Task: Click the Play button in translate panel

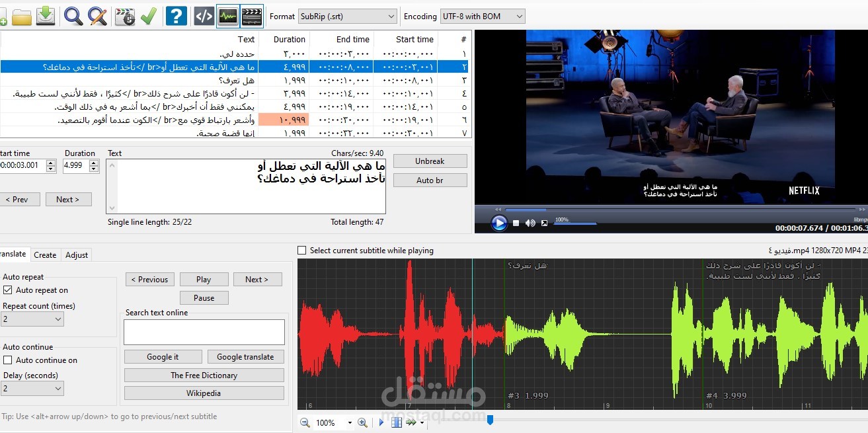Action: coord(204,279)
